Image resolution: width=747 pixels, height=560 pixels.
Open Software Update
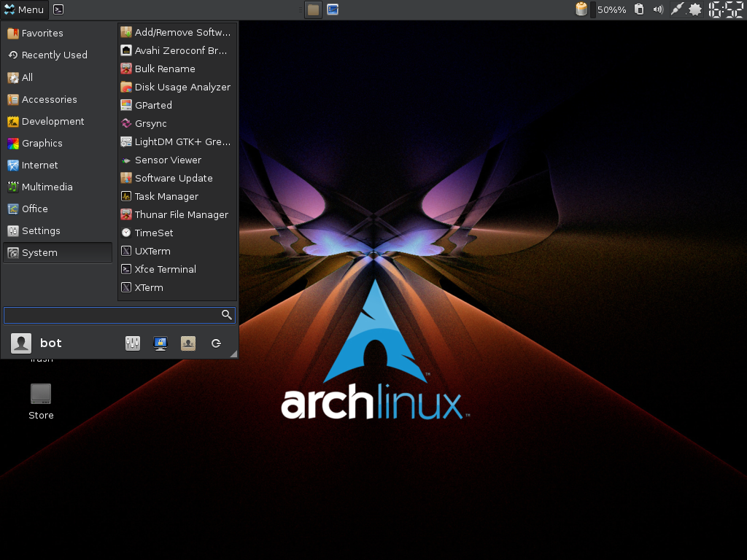177,178
